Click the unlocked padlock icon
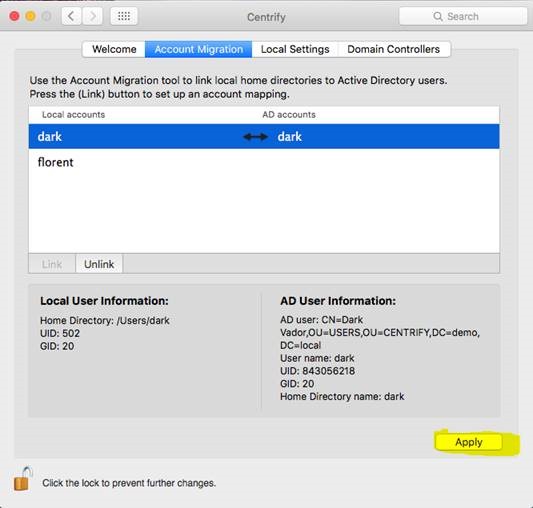 click(23, 479)
